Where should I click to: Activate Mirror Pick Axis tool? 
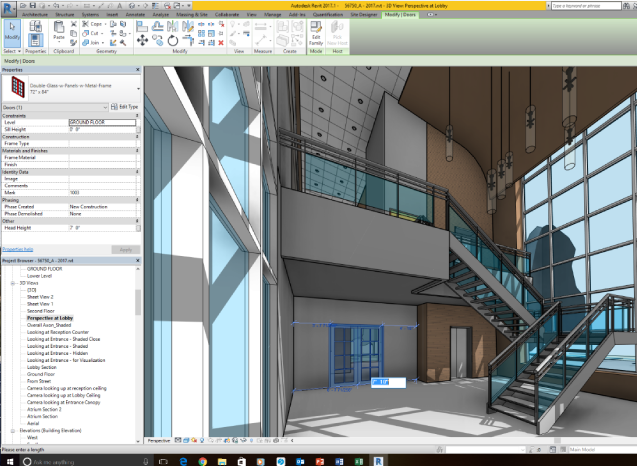[172, 27]
